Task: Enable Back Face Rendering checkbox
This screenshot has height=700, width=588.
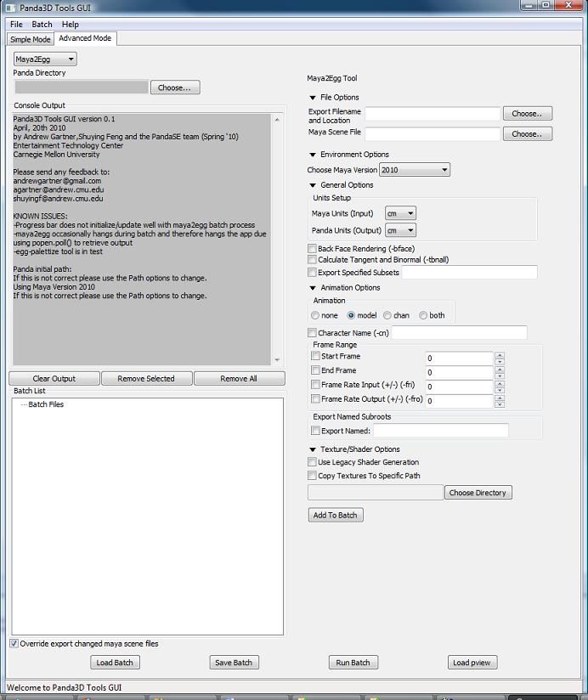Action: click(x=312, y=249)
